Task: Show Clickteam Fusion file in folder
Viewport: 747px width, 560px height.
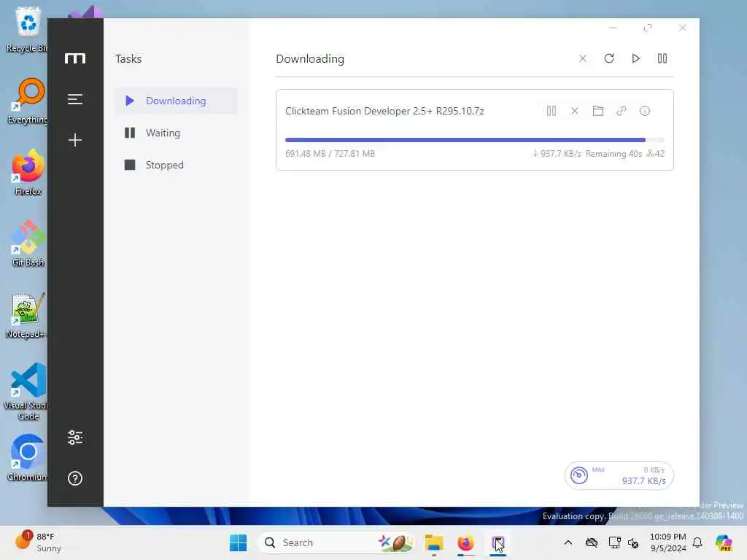Action: tap(598, 111)
